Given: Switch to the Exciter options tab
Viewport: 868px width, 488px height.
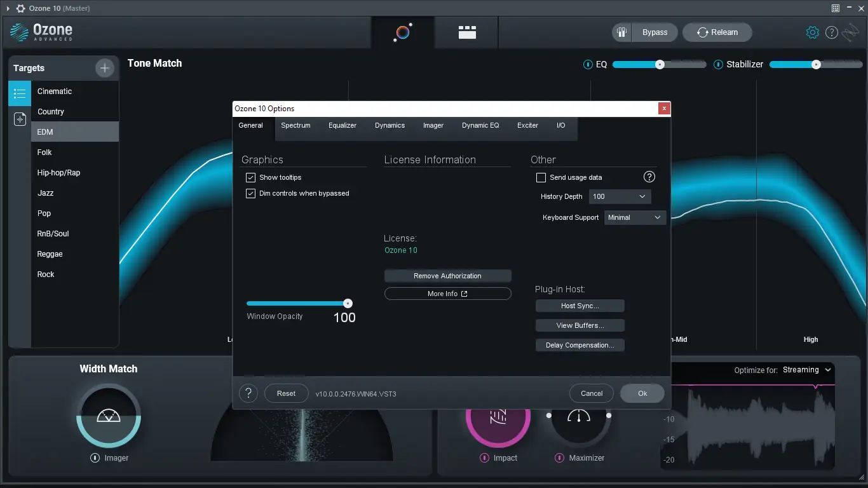Looking at the screenshot, I should [527, 125].
